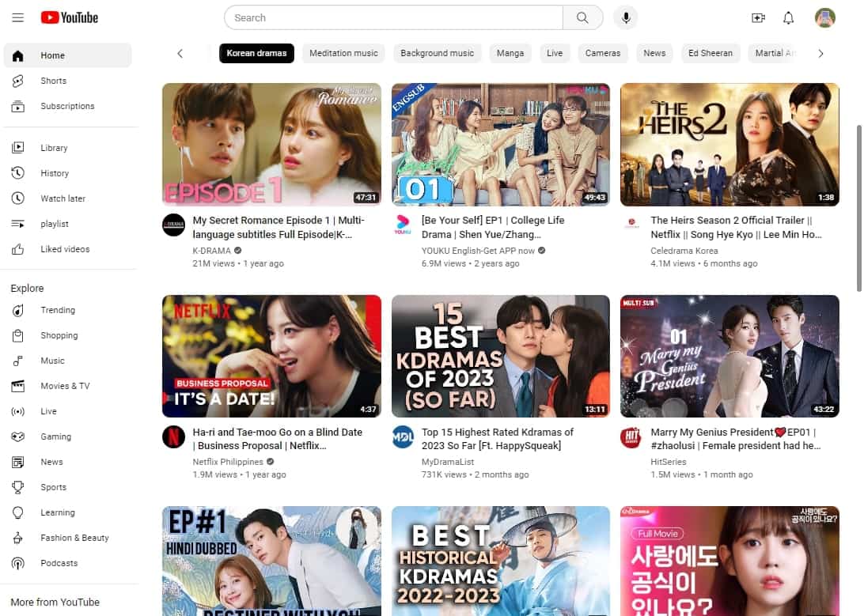The width and height of the screenshot is (864, 616).
Task: Open Business Proposal It's a Date thumbnail
Action: tap(271, 356)
